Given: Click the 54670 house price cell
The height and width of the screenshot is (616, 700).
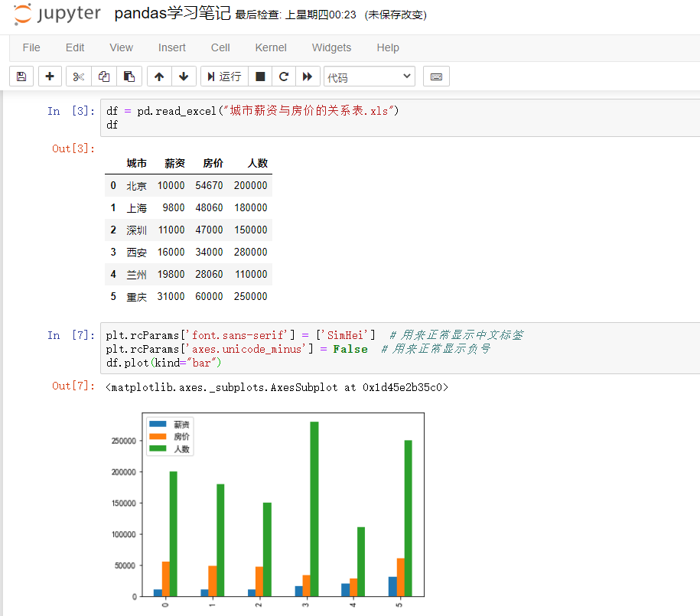Looking at the screenshot, I should (x=209, y=185).
